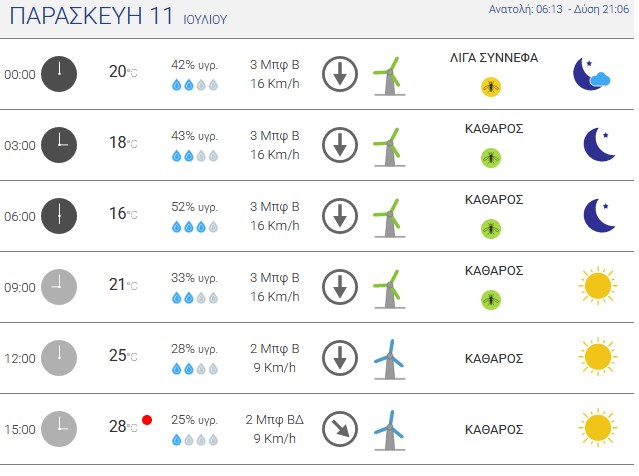Click the ΛΙΓΑ ΣΥΝΝΕΦΑ condition label

pyautogui.click(x=494, y=58)
